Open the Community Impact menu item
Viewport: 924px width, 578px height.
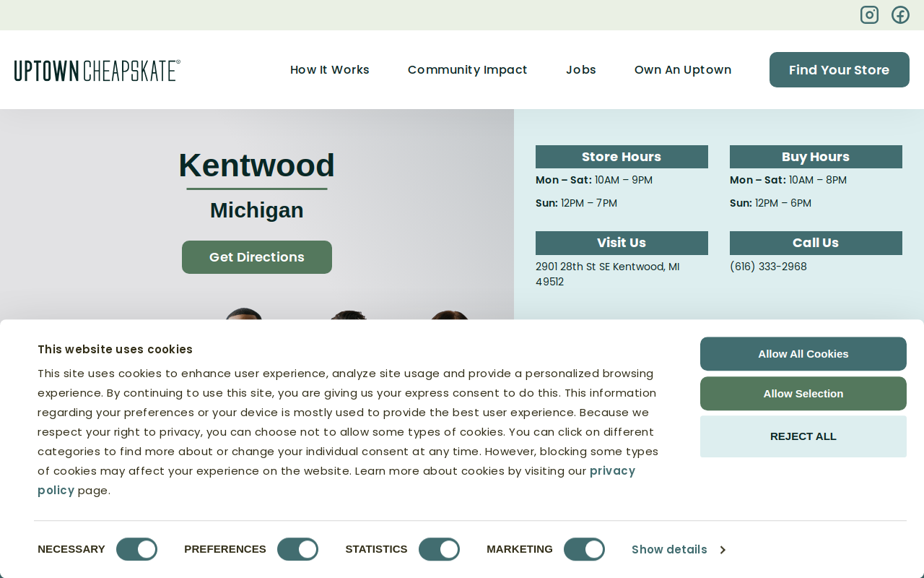pyautogui.click(x=468, y=69)
